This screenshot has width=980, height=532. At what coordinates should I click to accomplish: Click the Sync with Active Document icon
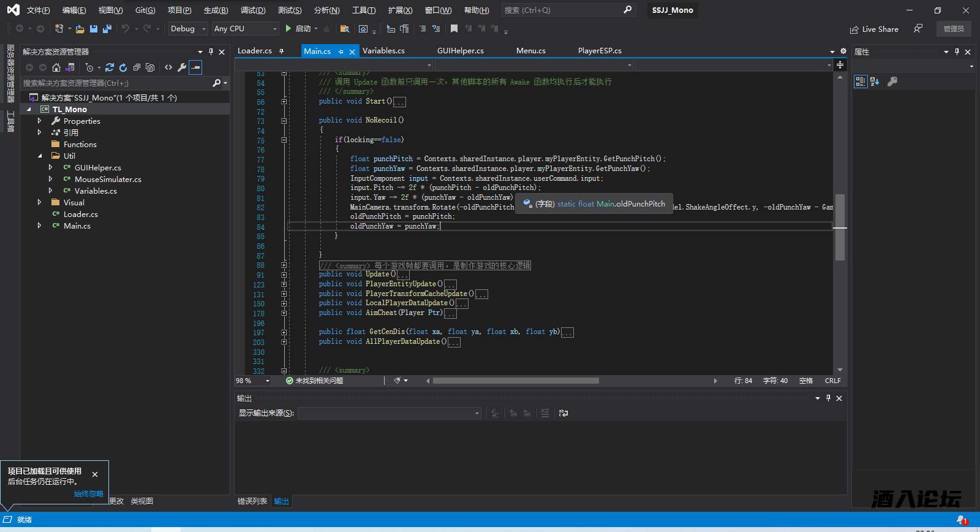coord(110,67)
